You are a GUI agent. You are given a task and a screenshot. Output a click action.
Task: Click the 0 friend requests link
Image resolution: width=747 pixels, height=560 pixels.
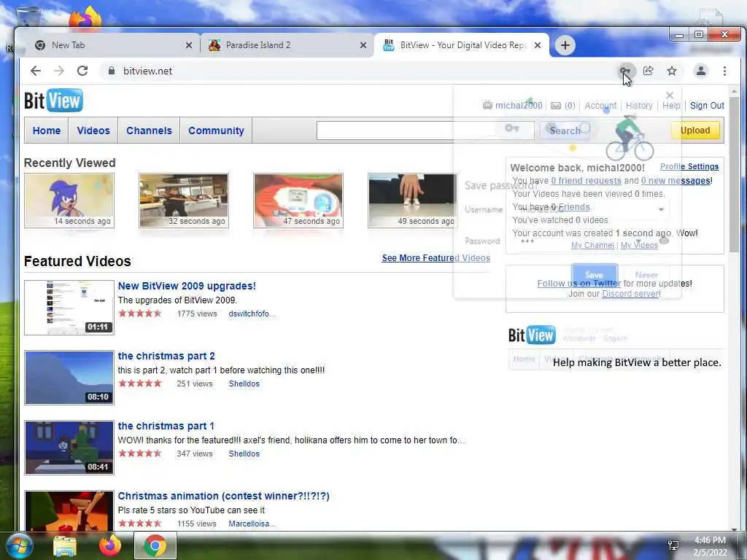[x=586, y=181]
